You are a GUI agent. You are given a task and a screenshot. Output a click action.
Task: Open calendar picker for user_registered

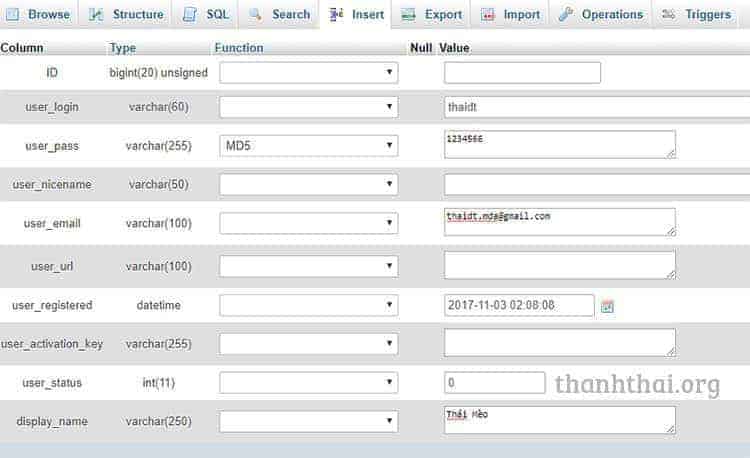[x=607, y=306]
